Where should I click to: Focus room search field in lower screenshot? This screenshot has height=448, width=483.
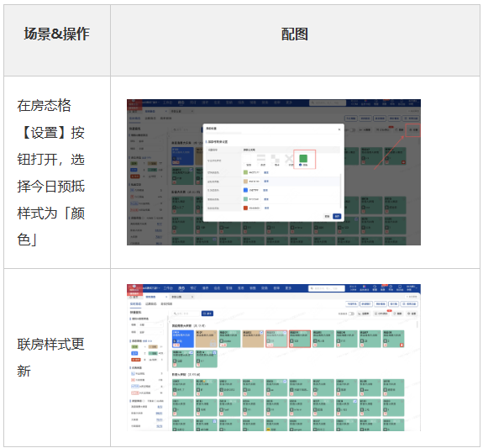(186, 314)
